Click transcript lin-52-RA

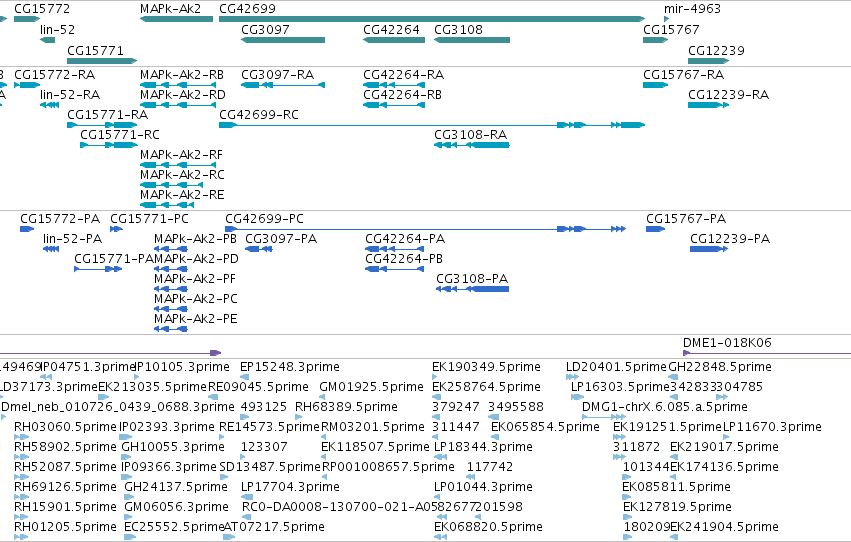(x=49, y=105)
